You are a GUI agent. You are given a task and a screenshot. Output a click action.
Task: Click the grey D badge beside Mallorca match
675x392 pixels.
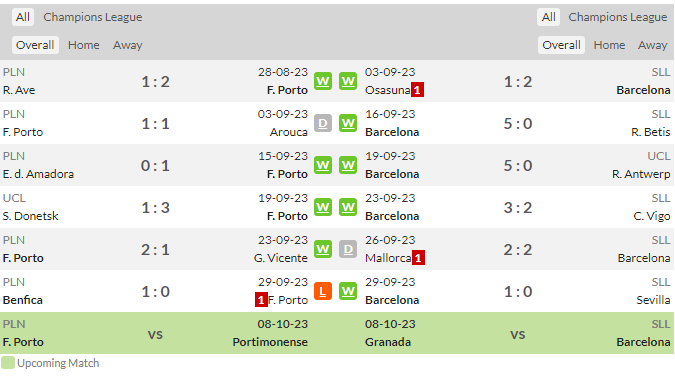tap(348, 249)
